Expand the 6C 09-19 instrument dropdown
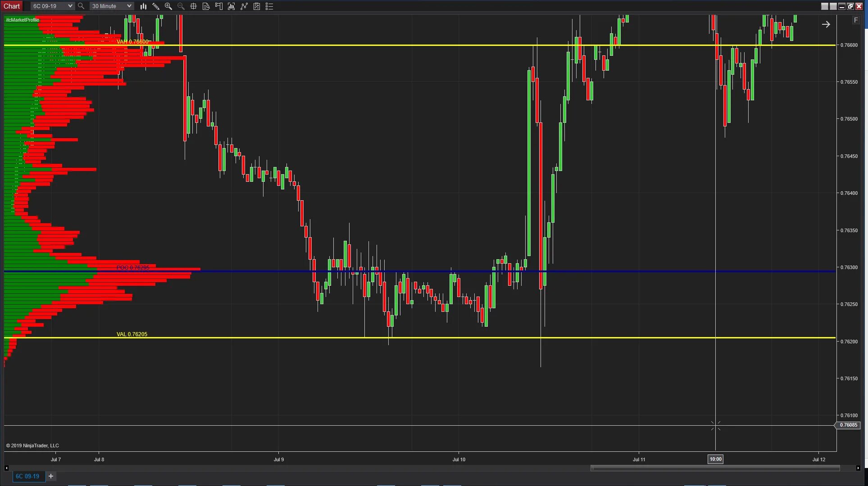Viewport: 868px width, 486px height. [70, 6]
